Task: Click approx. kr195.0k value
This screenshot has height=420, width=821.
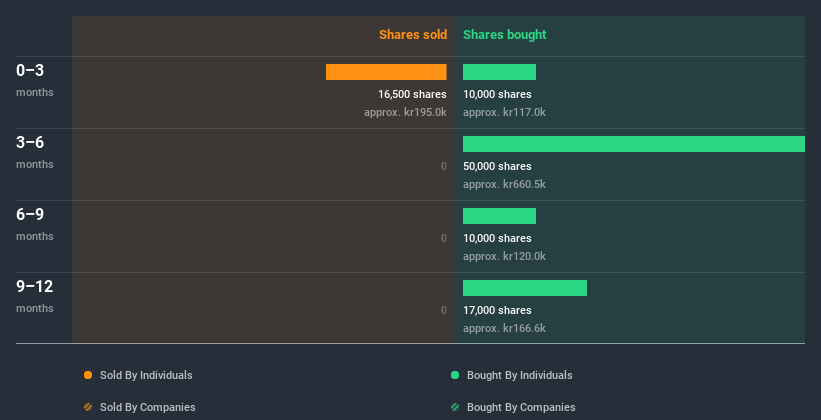Action: tap(405, 112)
